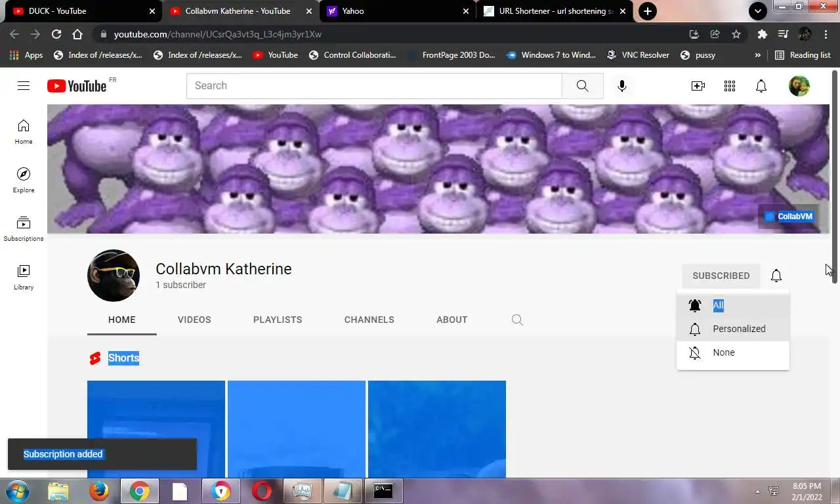Viewport: 840px width, 504px height.
Task: Open the Reading list
Action: point(803,55)
